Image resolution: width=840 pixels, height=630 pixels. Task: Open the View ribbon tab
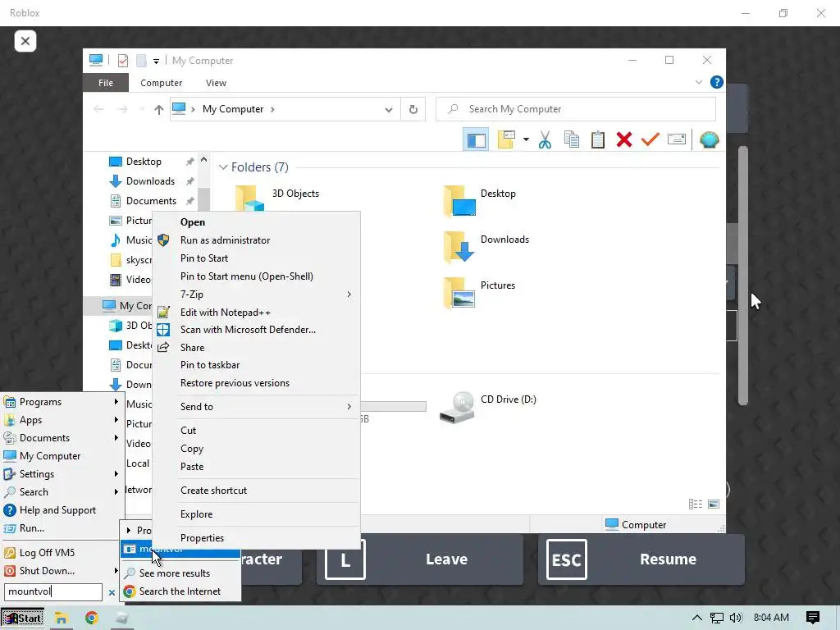(216, 83)
